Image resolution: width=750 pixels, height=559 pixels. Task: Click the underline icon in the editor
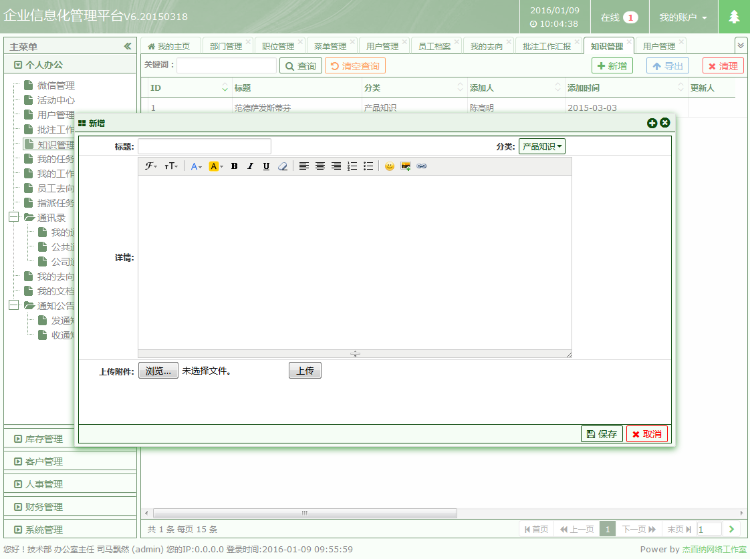266,166
